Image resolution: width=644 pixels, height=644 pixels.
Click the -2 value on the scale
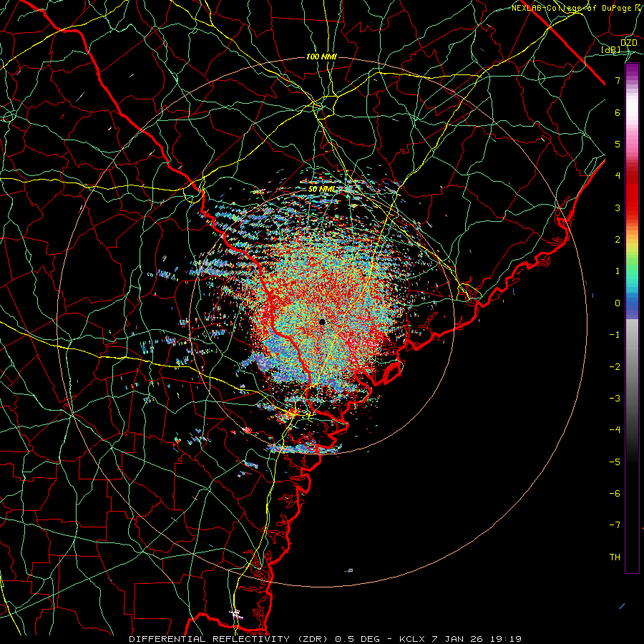615,366
